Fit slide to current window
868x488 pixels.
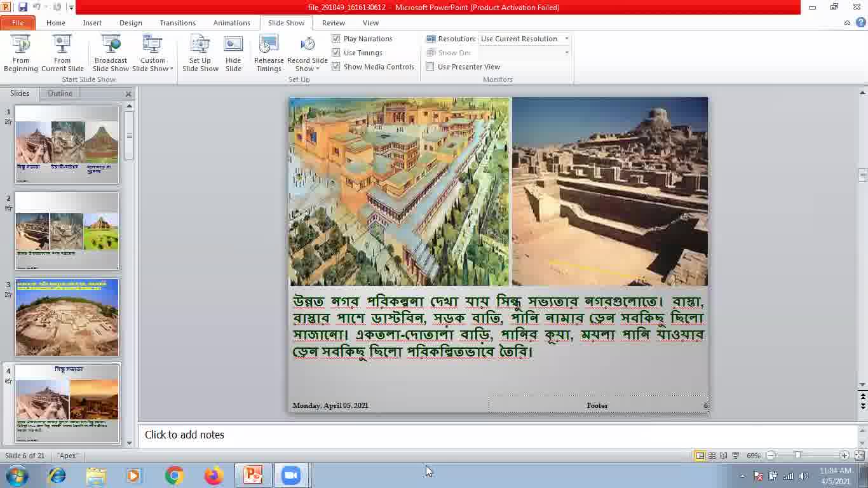pyautogui.click(x=860, y=456)
